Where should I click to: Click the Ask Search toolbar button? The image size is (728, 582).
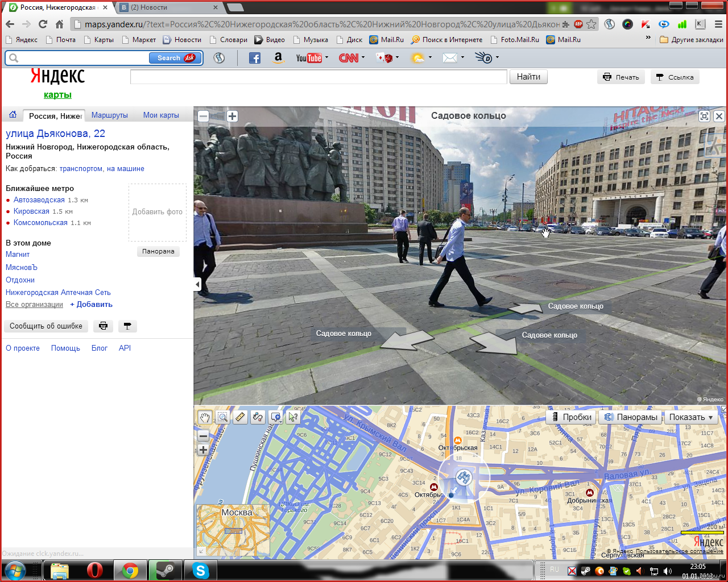tap(176, 58)
